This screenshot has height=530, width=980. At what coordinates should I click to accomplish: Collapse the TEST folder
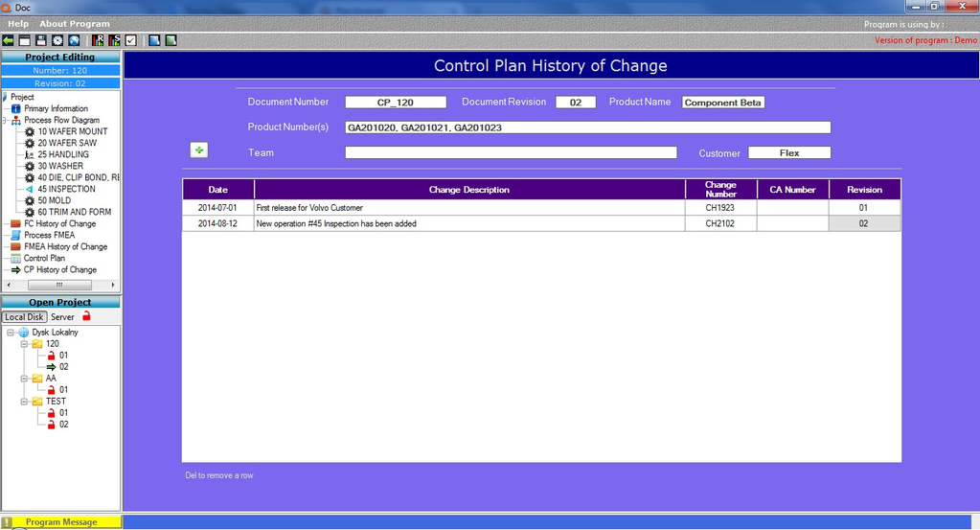(x=24, y=402)
